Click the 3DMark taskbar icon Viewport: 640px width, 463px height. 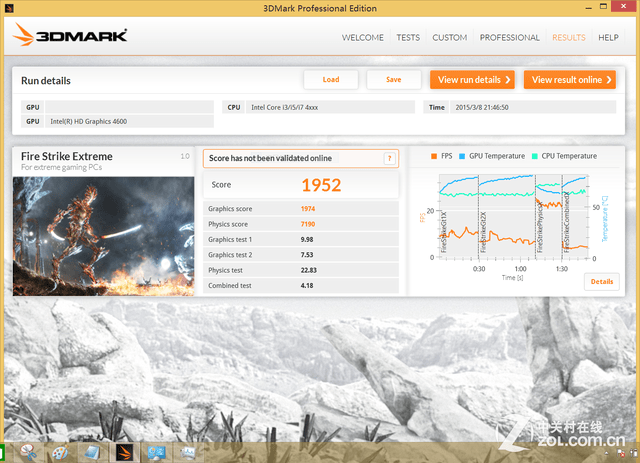[124, 452]
